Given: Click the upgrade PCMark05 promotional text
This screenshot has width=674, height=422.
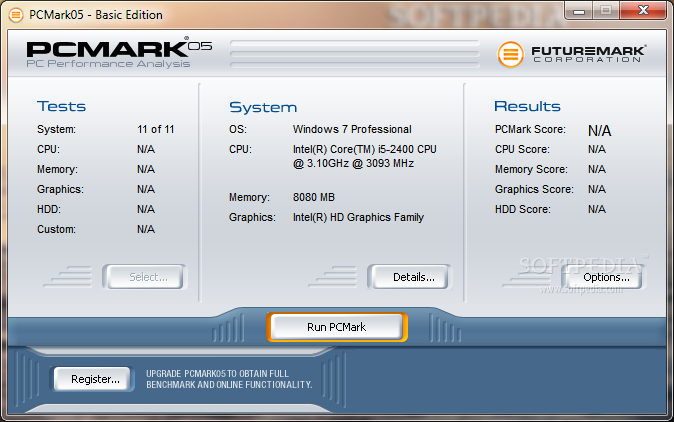Looking at the screenshot, I should pyautogui.click(x=229, y=379).
